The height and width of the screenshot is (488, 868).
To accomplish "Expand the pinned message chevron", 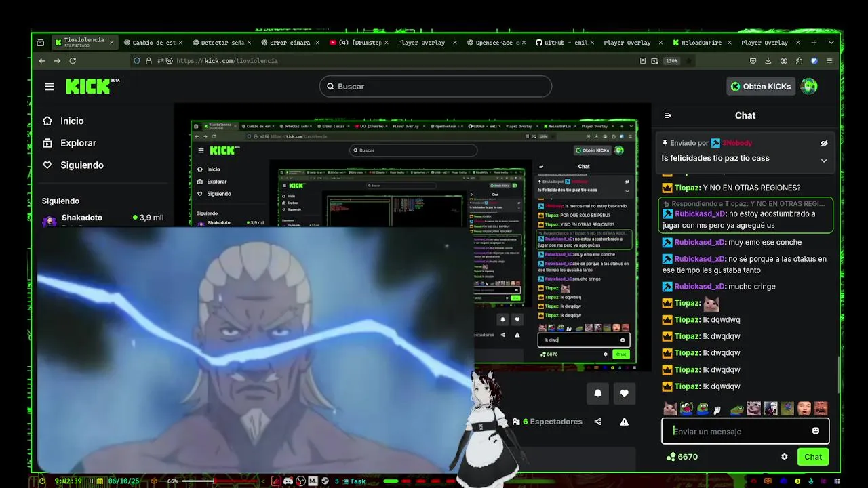I will click(x=824, y=161).
